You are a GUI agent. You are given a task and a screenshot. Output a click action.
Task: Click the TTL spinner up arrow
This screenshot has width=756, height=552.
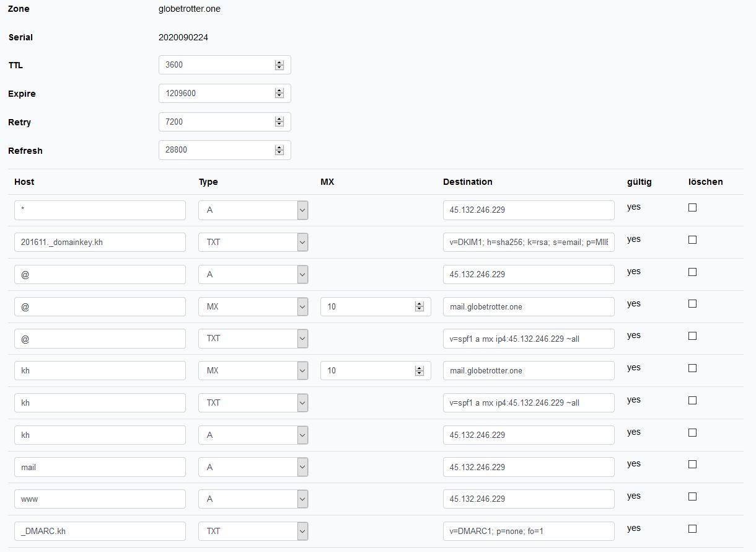tap(279, 63)
